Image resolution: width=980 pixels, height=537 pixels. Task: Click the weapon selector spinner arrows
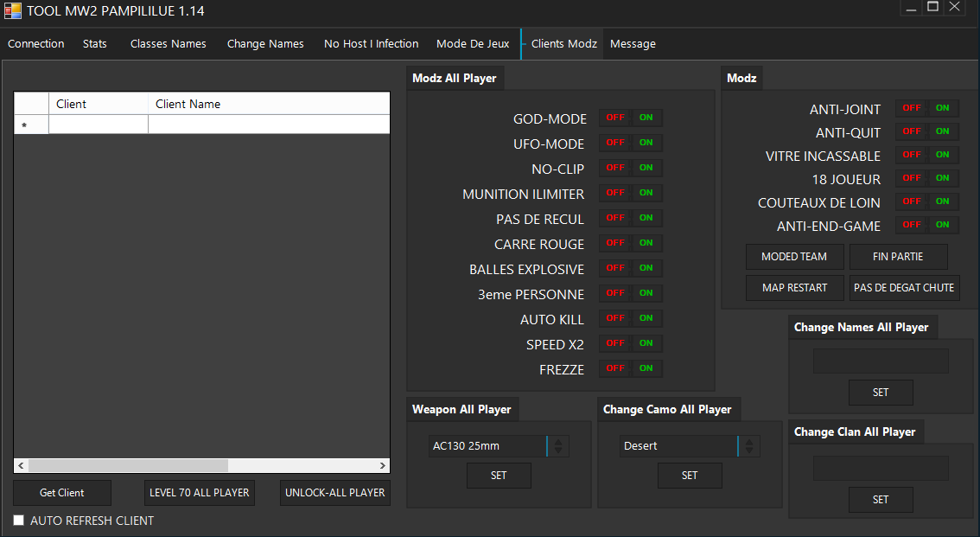558,445
